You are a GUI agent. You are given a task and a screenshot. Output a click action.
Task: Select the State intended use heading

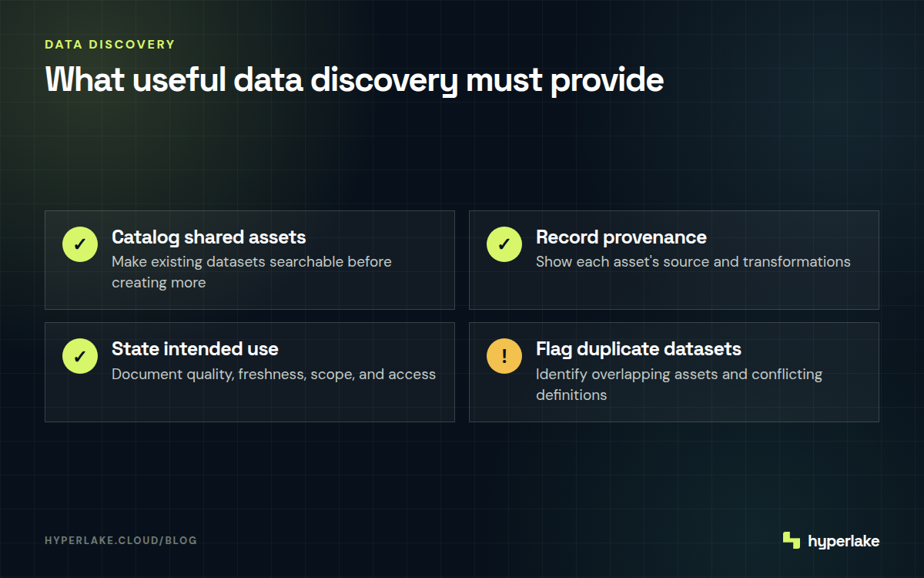point(195,349)
